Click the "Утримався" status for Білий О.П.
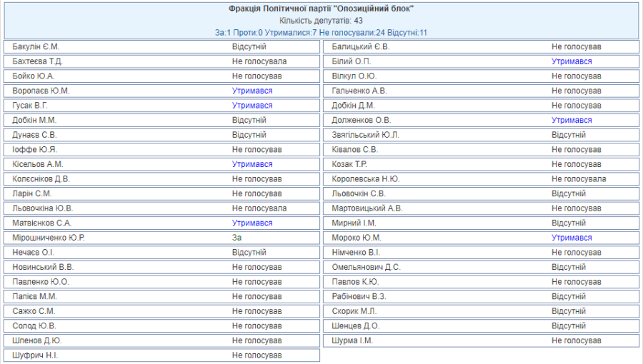 point(572,61)
